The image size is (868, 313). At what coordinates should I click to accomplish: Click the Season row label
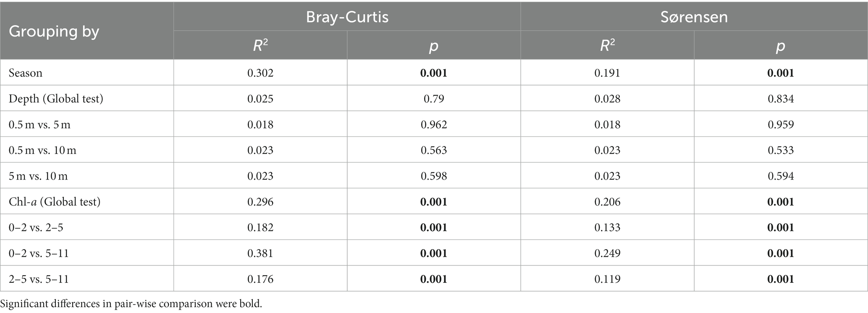click(26, 73)
